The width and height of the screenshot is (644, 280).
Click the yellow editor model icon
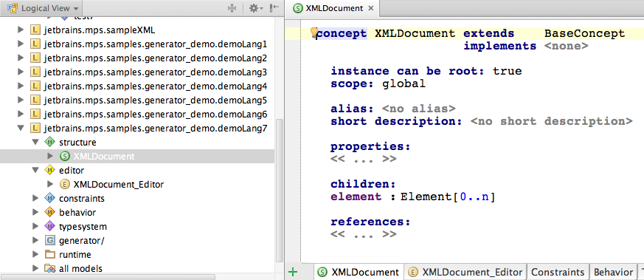[x=49, y=170]
